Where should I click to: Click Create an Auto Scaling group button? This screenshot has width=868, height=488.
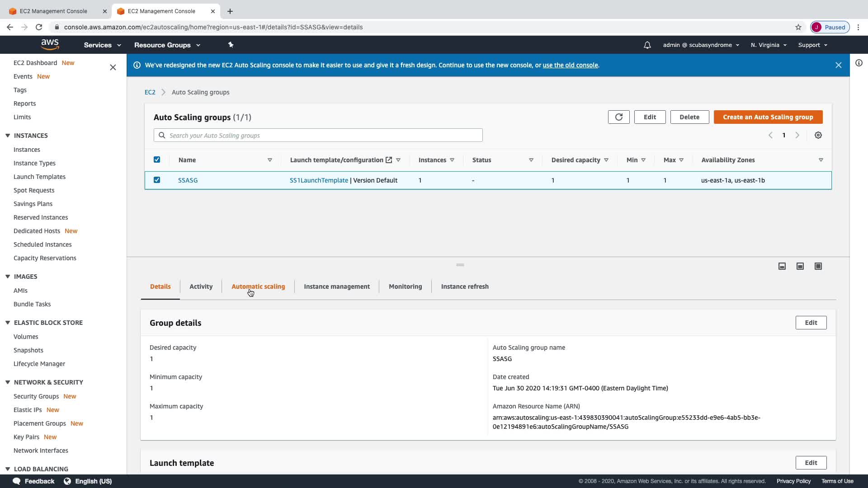click(x=768, y=117)
